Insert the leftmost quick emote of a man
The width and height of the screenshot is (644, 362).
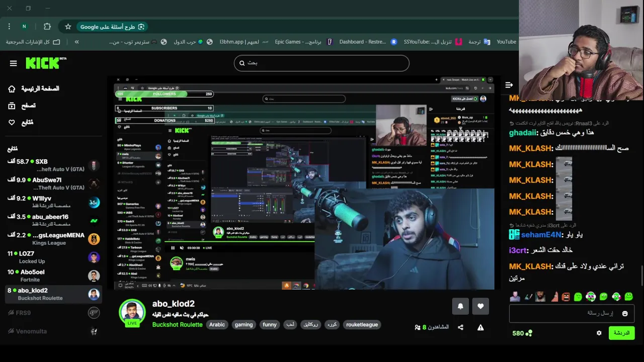coord(515,297)
